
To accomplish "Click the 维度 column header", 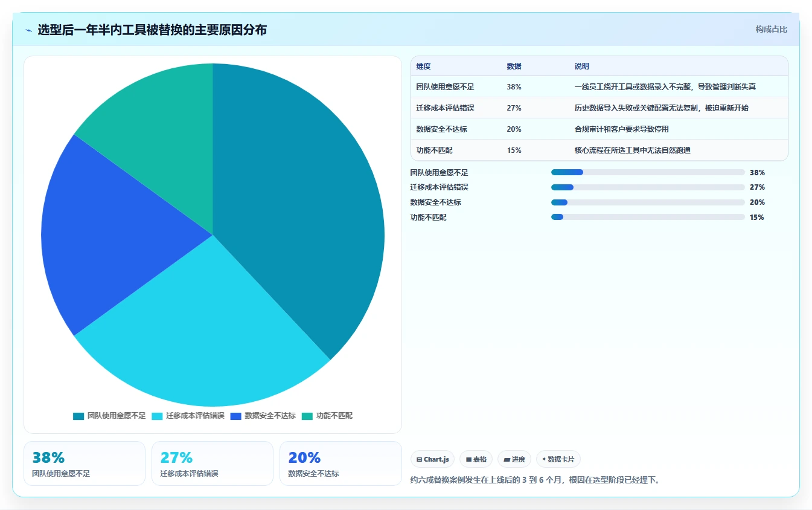I will (424, 66).
